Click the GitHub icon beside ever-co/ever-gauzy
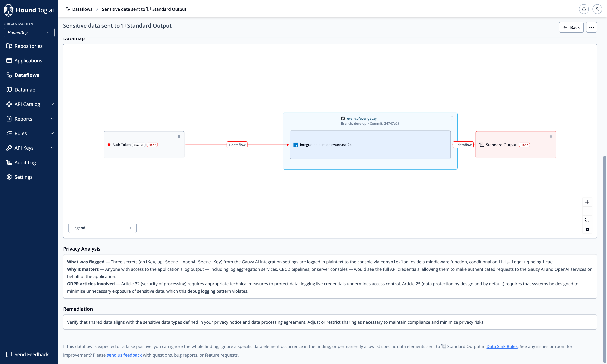This screenshot has width=607, height=364. pyautogui.click(x=343, y=118)
